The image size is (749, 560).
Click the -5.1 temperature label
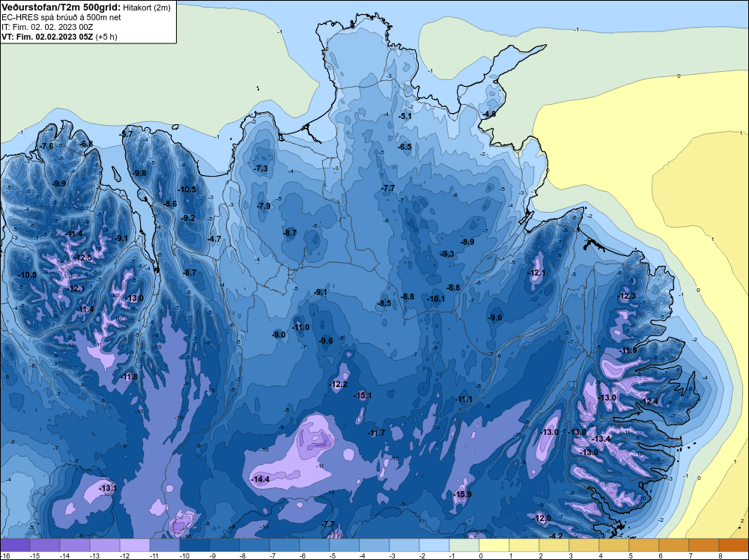coord(405,116)
